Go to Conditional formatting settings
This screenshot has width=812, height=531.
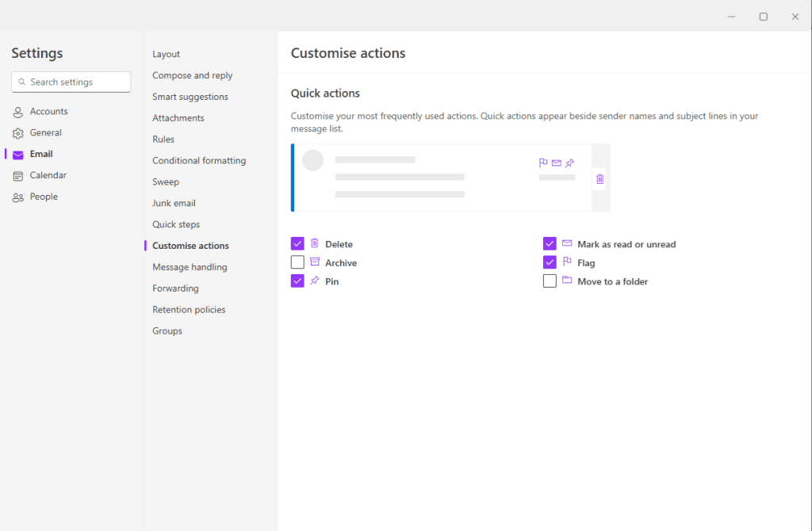[199, 160]
